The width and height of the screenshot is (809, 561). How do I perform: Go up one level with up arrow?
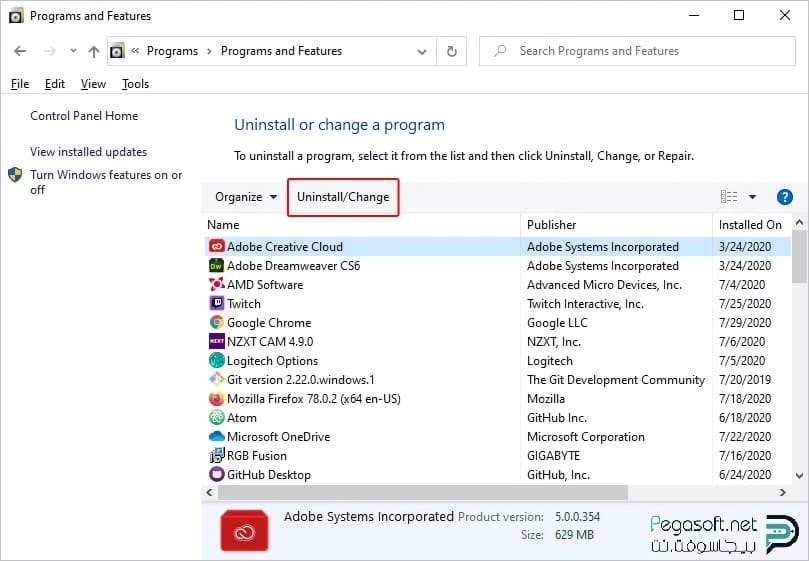93,51
